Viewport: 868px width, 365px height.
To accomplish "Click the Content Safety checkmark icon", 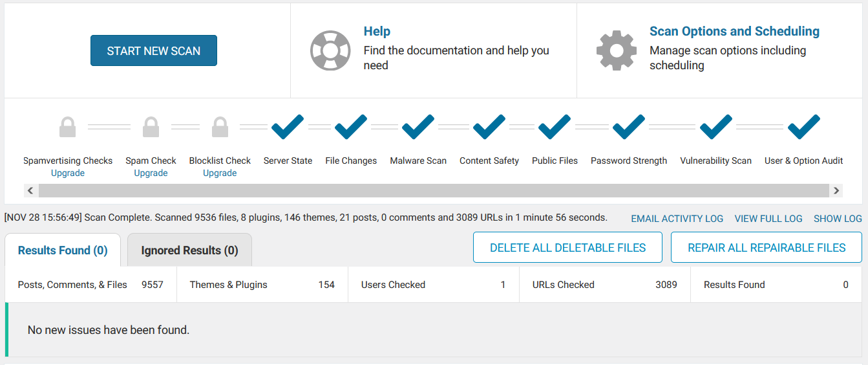I will pyautogui.click(x=489, y=127).
